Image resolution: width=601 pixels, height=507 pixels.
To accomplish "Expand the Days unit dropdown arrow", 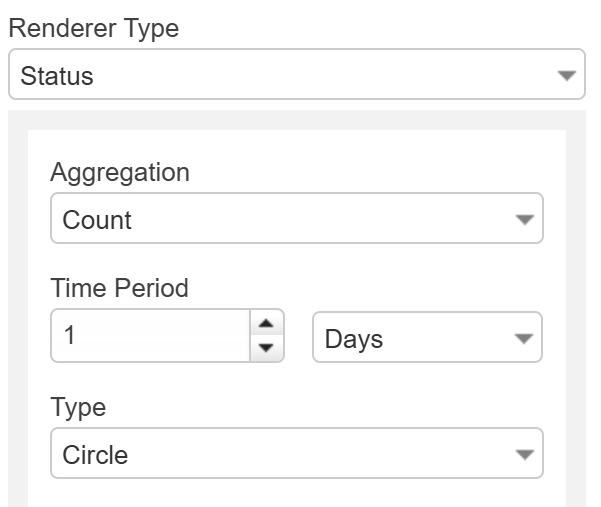I will [524, 339].
